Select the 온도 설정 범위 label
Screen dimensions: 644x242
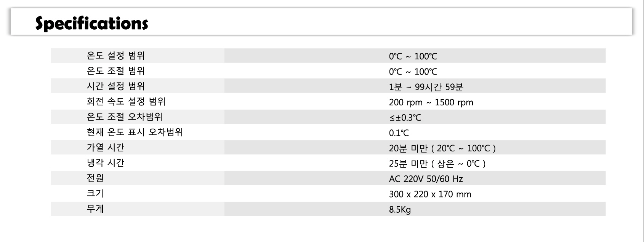pyautogui.click(x=116, y=56)
